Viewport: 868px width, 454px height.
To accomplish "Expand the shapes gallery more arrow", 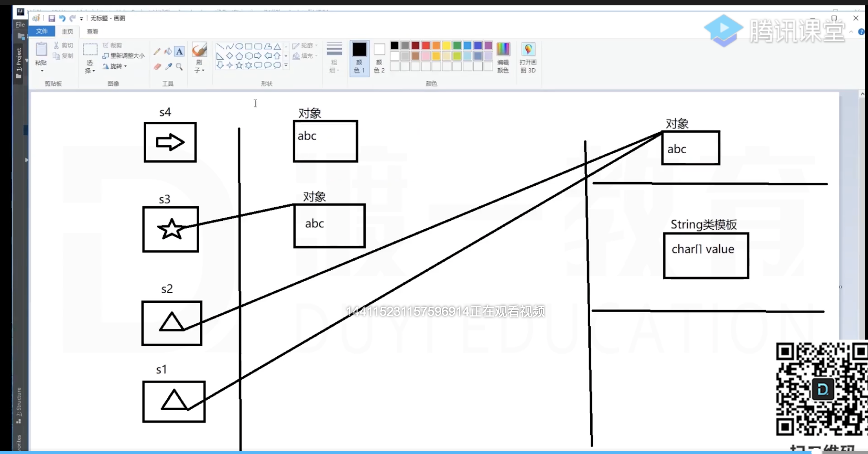I will [286, 65].
